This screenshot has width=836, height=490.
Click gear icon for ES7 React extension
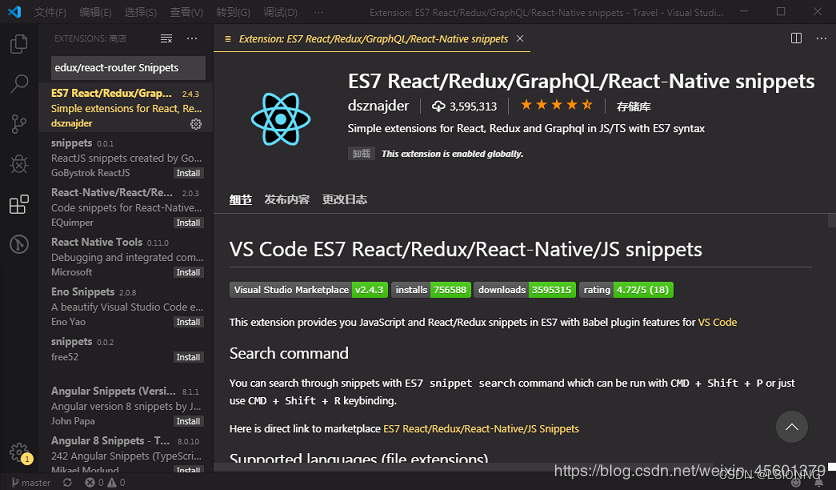tap(196, 124)
